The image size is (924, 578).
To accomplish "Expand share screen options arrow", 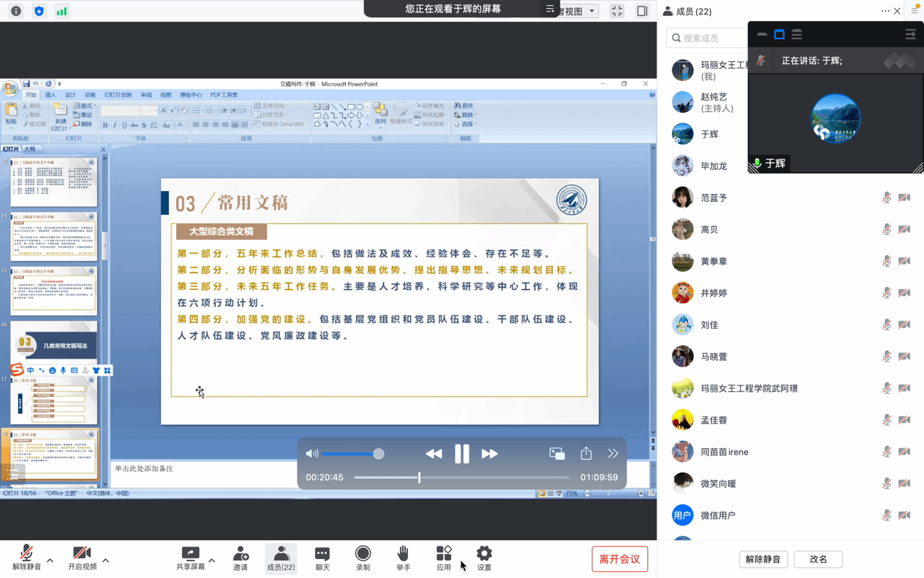I will (212, 561).
